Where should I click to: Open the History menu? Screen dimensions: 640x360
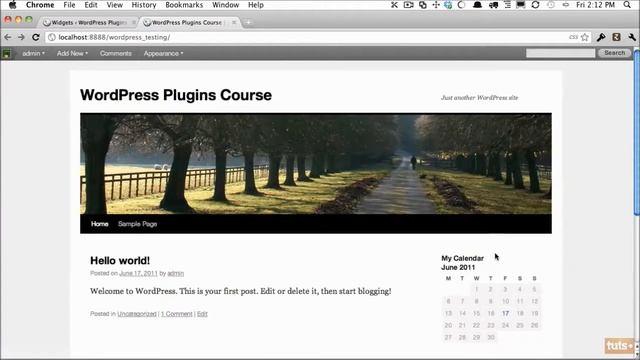coord(144,5)
